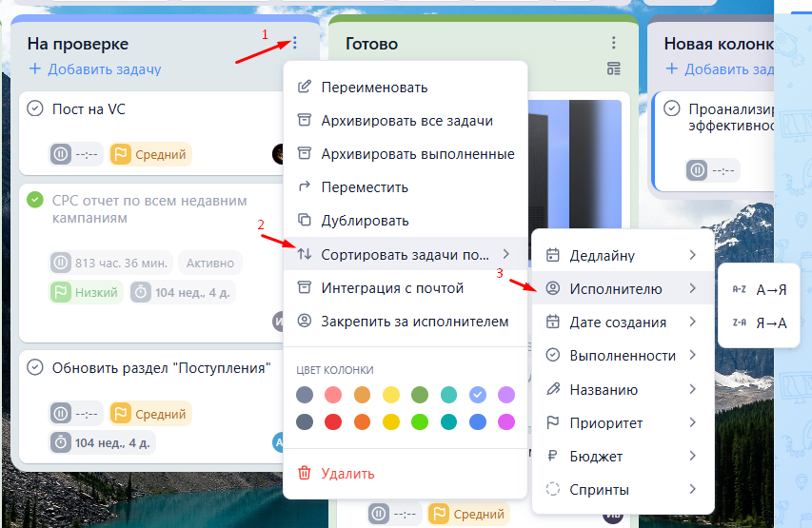Click the red trash icon beside Удалить
Screen dimensions: 812x528
tap(305, 473)
